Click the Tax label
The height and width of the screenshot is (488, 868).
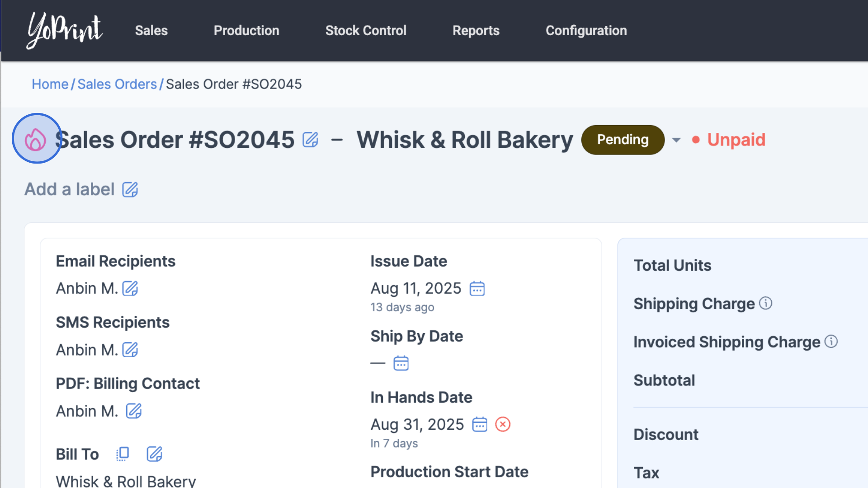pyautogui.click(x=646, y=473)
